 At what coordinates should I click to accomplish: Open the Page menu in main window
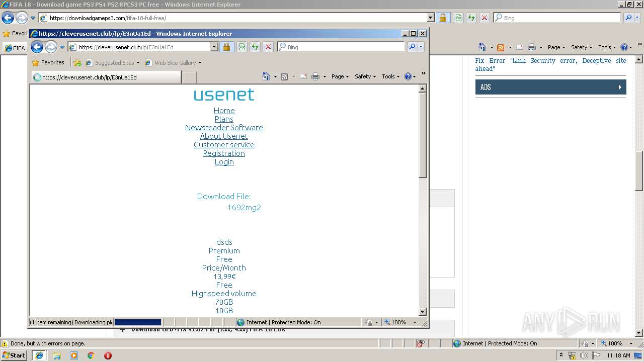pos(556,47)
